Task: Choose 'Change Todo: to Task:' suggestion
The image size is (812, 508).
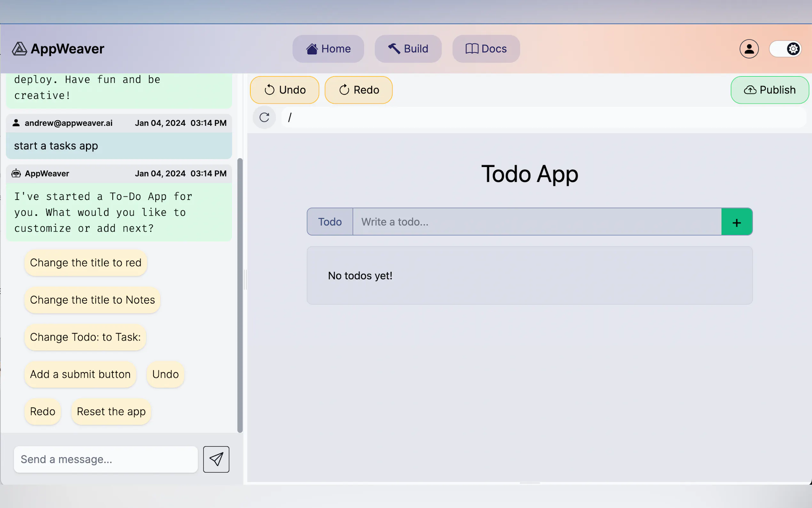Action: coord(85,337)
